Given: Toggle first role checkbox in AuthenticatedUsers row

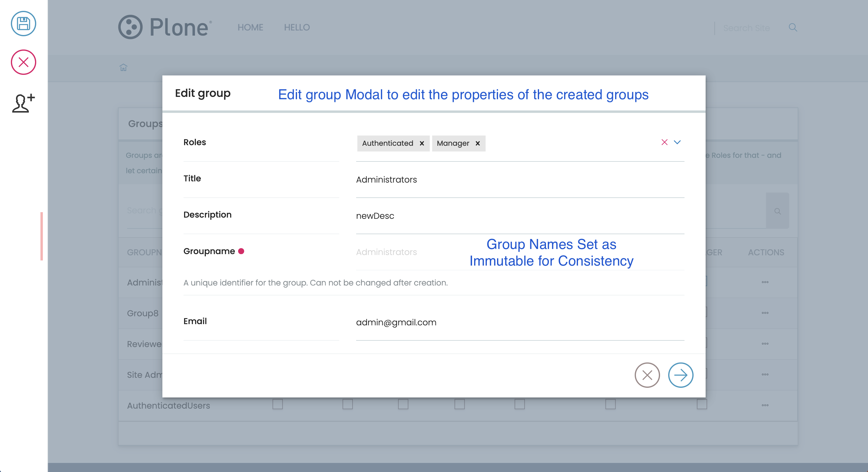Looking at the screenshot, I should [277, 404].
